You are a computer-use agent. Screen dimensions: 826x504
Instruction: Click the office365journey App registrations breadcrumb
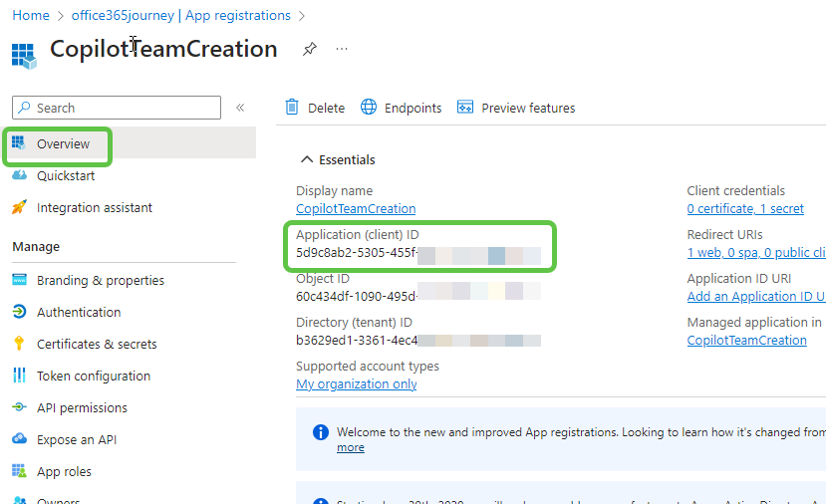click(x=180, y=15)
